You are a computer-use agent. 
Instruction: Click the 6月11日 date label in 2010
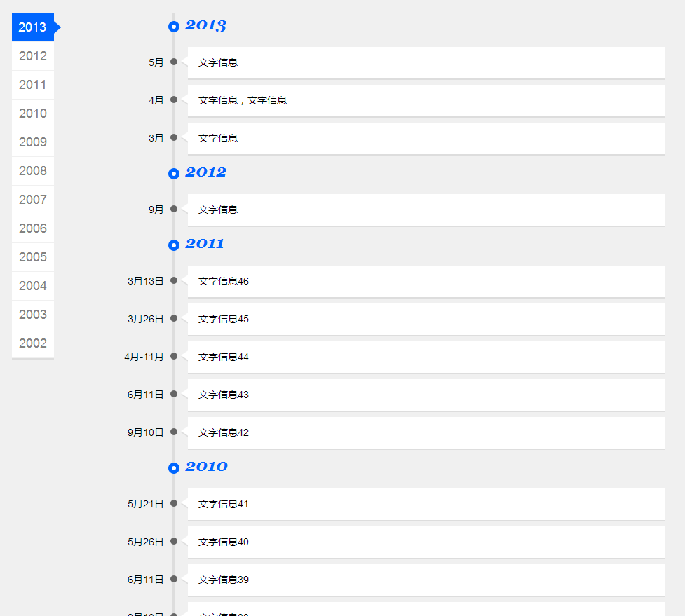point(145,580)
